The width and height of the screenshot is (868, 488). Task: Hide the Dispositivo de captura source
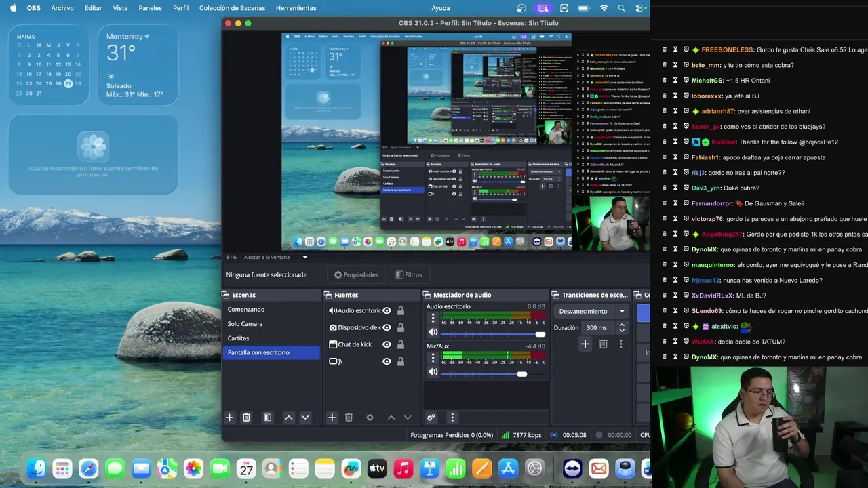tap(387, 327)
